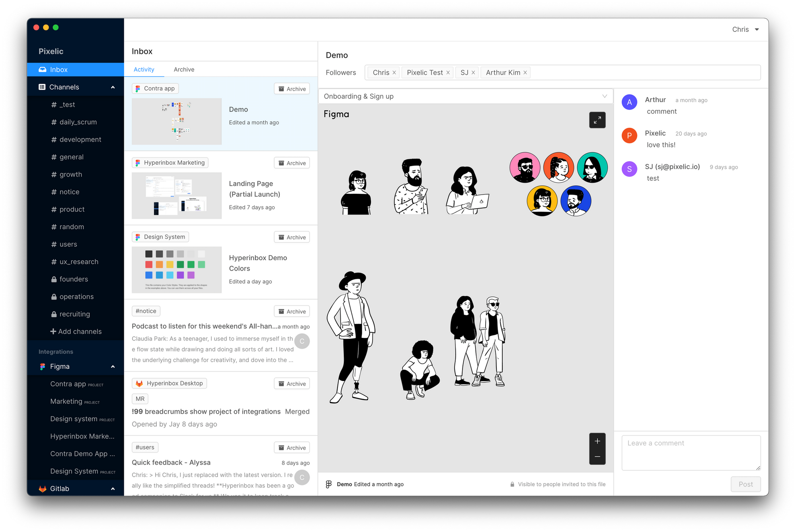
Task: Click the Figma icon in the Demo footer
Action: [329, 484]
